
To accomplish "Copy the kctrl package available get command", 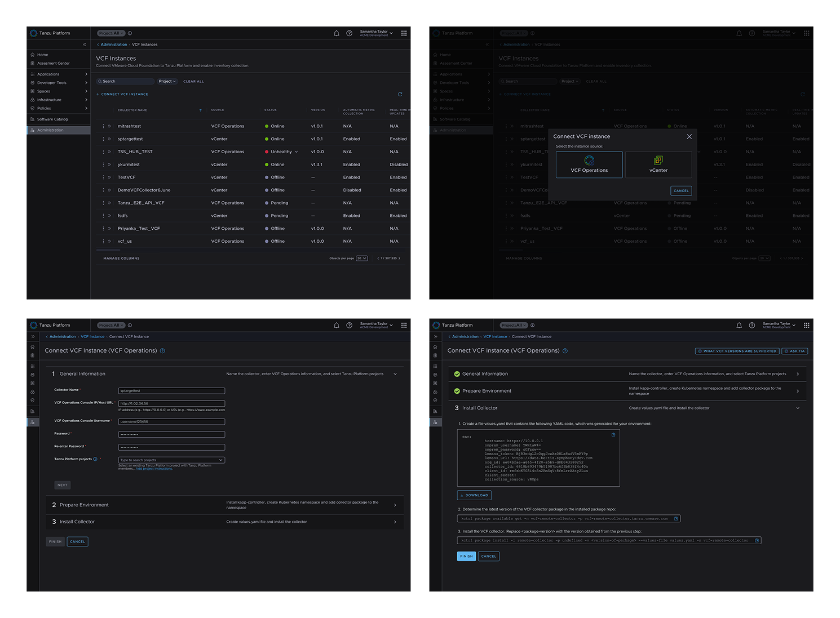I will point(676,518).
